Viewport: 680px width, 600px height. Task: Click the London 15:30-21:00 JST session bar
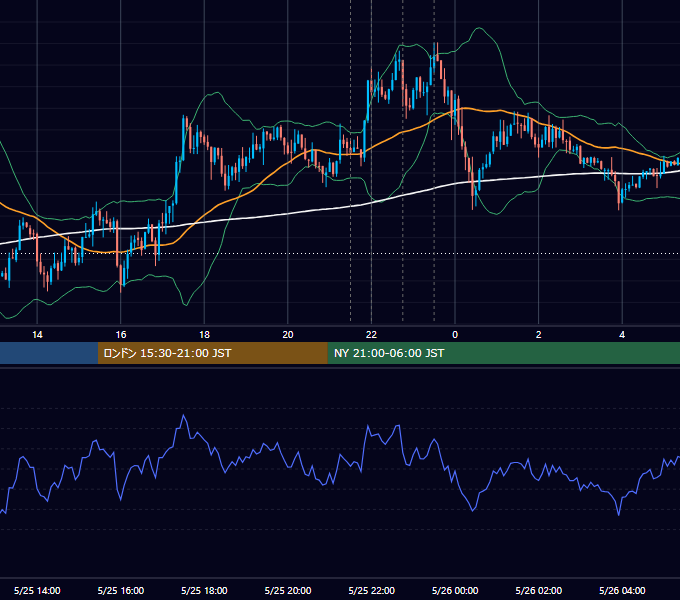coord(212,353)
